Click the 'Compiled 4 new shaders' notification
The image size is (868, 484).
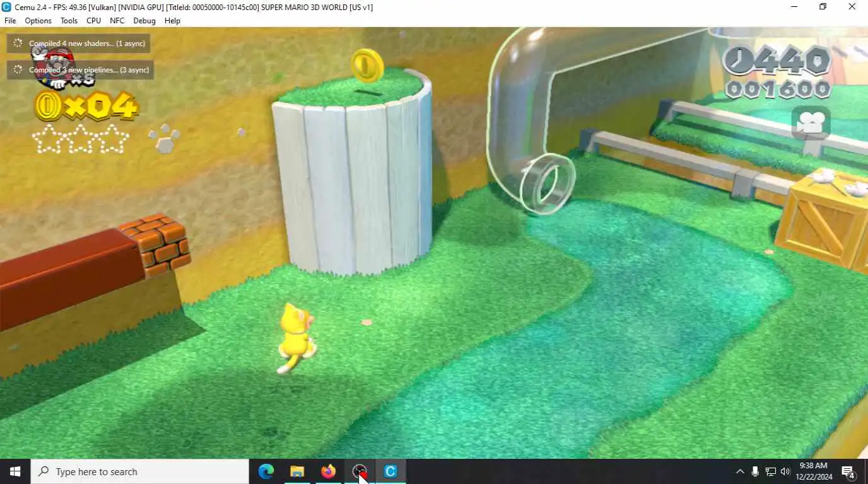click(x=79, y=43)
